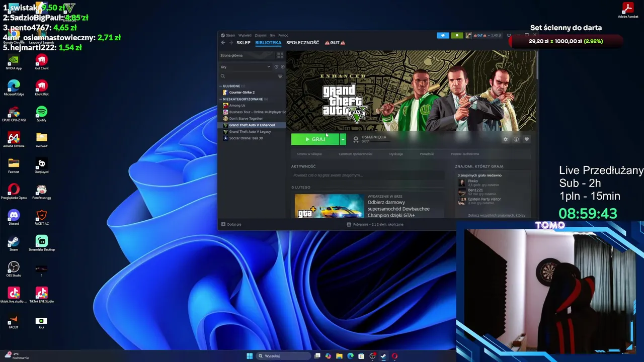Click Strona główna library home
The height and width of the screenshot is (362, 644).
coord(231,55)
